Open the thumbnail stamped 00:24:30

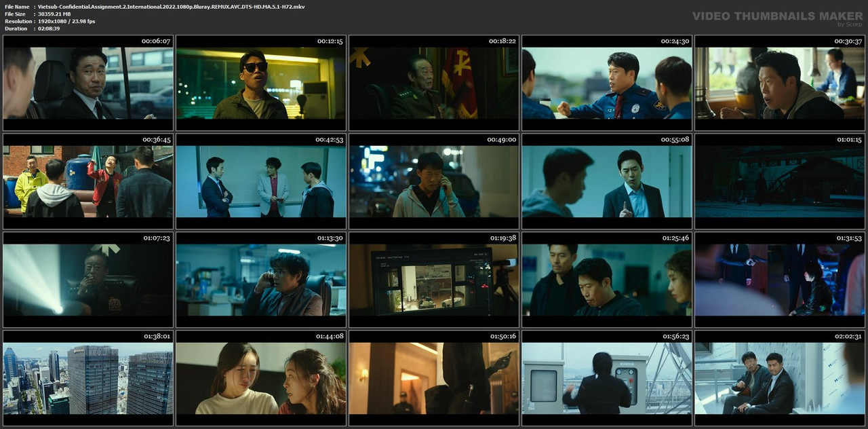click(607, 83)
